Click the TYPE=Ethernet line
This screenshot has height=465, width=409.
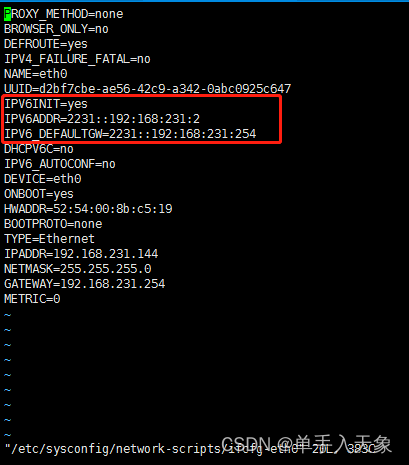click(x=49, y=239)
